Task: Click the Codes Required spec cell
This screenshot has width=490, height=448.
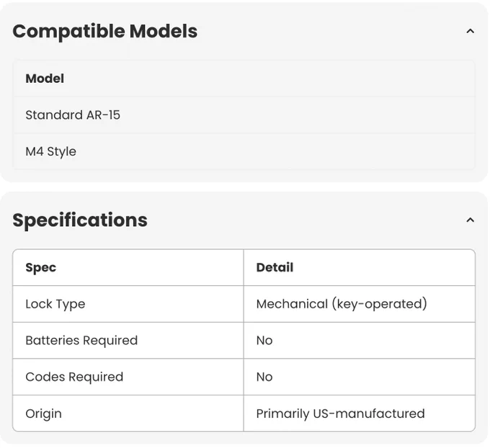Action: click(128, 377)
